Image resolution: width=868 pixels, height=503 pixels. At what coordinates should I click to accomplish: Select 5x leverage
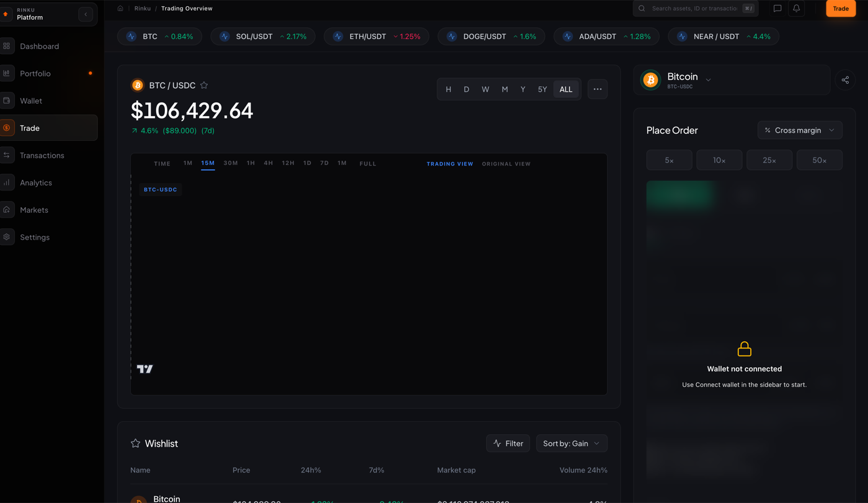[670, 160]
